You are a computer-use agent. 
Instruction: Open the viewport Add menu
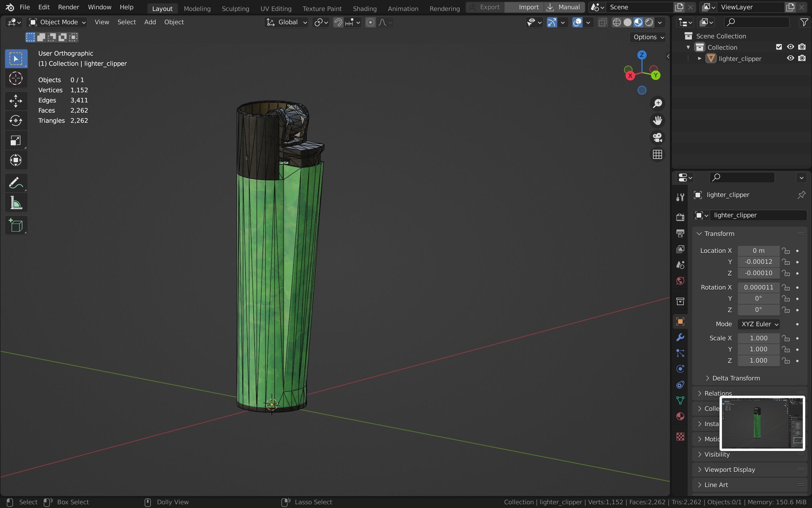pos(150,22)
